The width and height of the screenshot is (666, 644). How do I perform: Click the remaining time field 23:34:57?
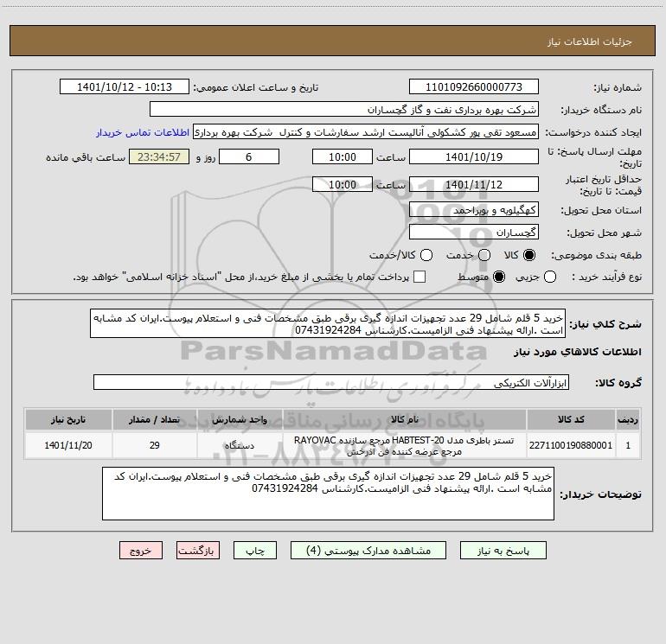(159, 156)
